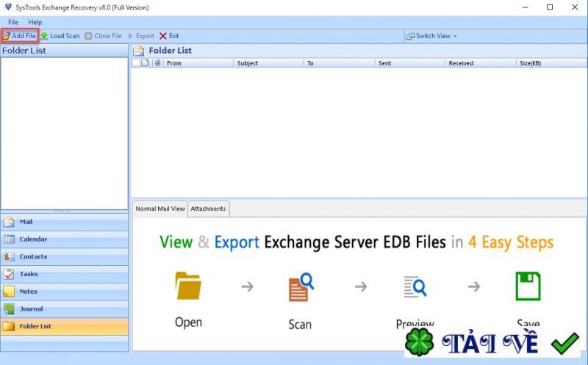588x365 pixels.
Task: Sort by the Received column header
Action: pos(481,63)
